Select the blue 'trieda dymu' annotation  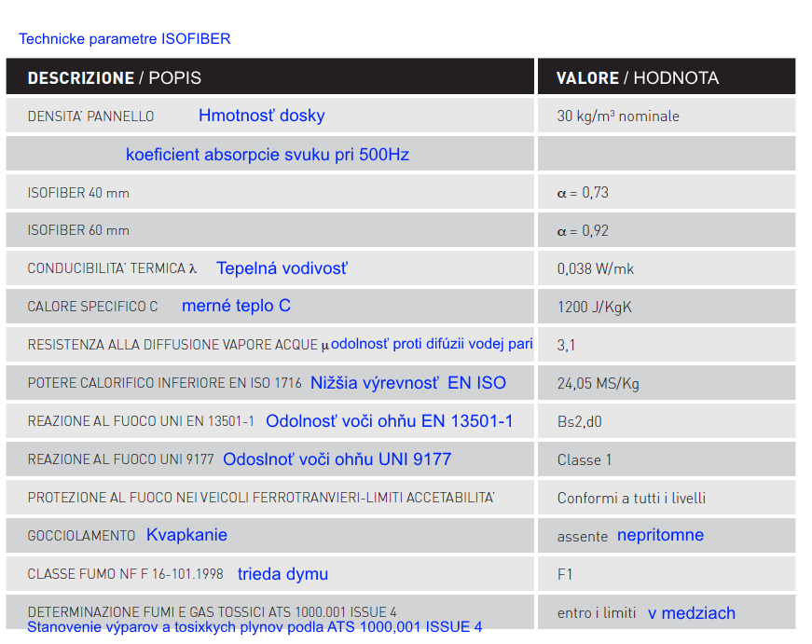(282, 574)
